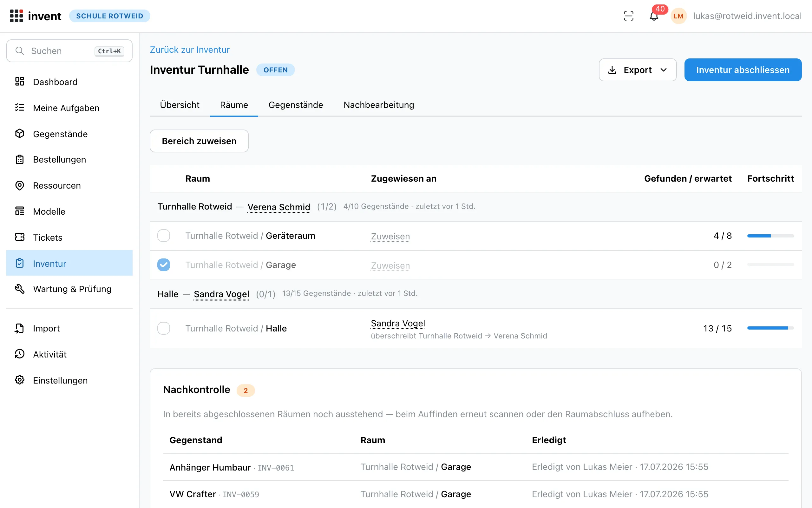Click the Aktivität history clock icon
Image resolution: width=812 pixels, height=508 pixels.
pyautogui.click(x=19, y=354)
